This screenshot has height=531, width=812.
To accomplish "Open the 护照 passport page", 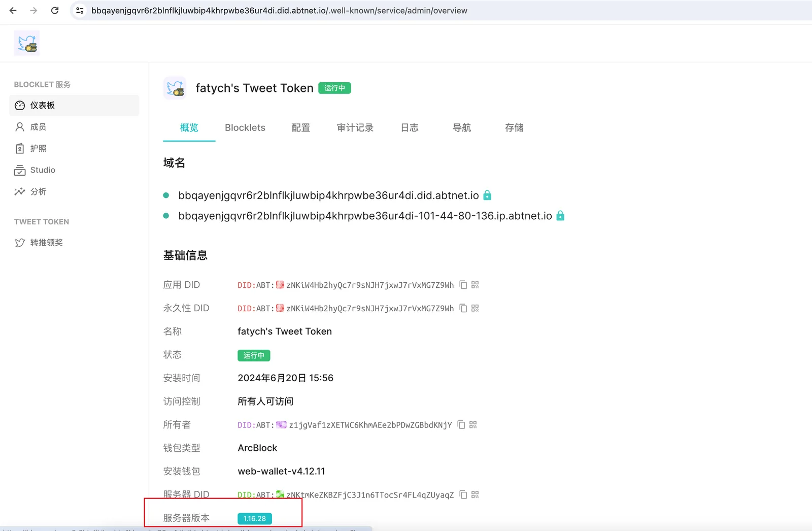I will tap(74, 148).
